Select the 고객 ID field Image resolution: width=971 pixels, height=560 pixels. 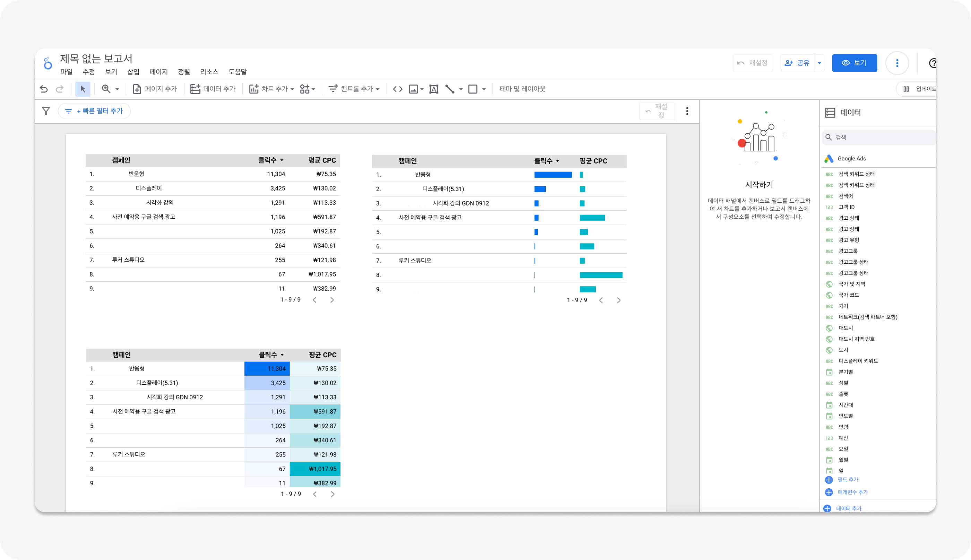click(x=846, y=207)
